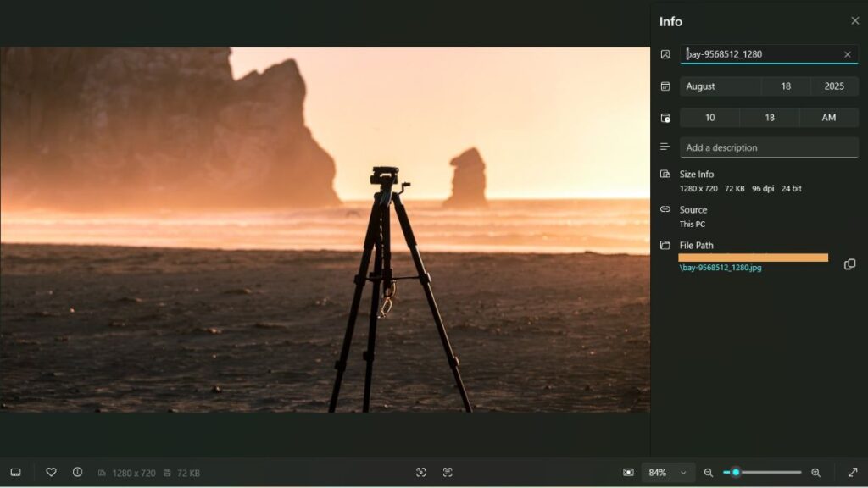Open the 84% zoom level dropdown

(x=668, y=472)
